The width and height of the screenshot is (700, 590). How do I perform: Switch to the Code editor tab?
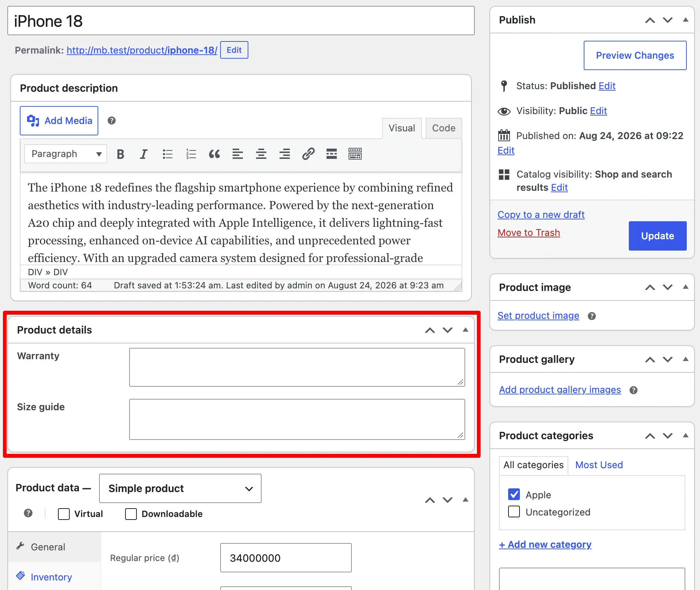tap(444, 128)
